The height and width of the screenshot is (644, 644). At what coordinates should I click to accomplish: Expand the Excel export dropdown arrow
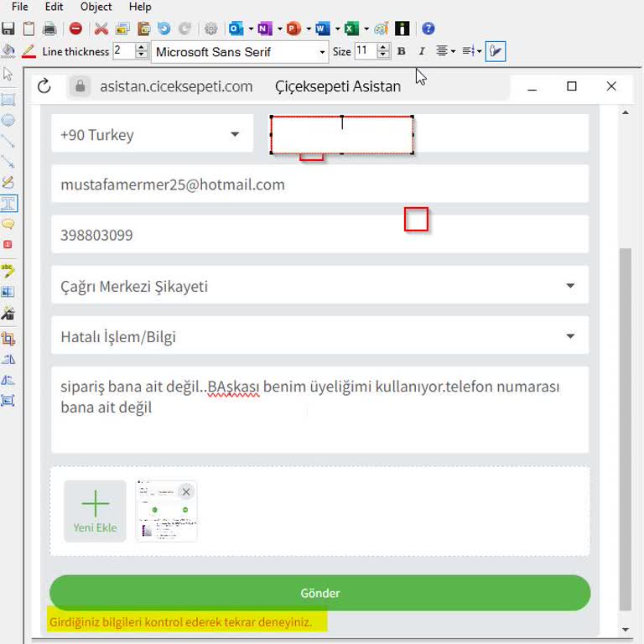(366, 29)
